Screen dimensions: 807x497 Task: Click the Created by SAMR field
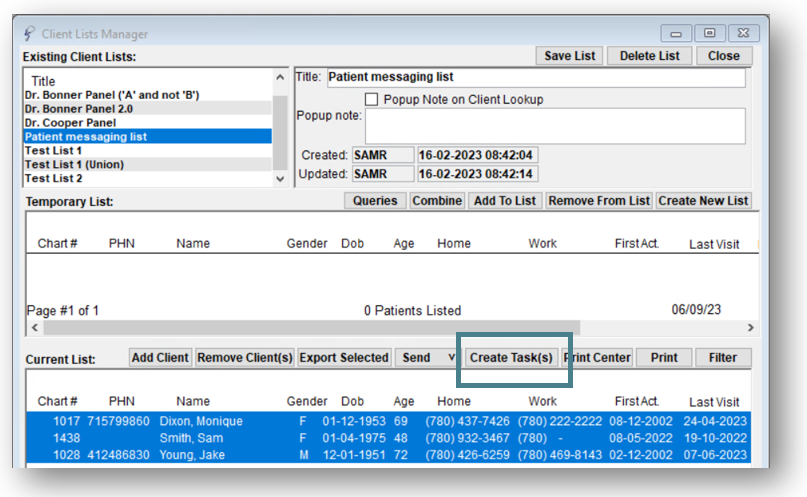[x=383, y=155]
